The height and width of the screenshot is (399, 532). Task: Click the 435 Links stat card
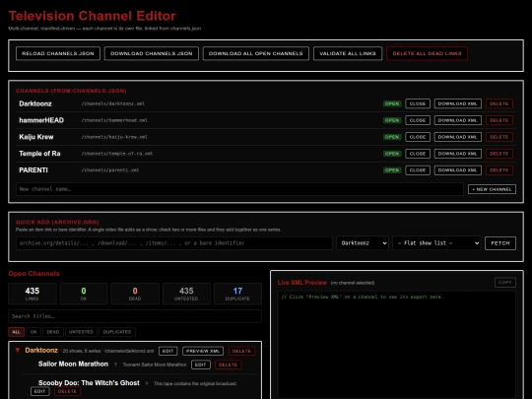33,294
